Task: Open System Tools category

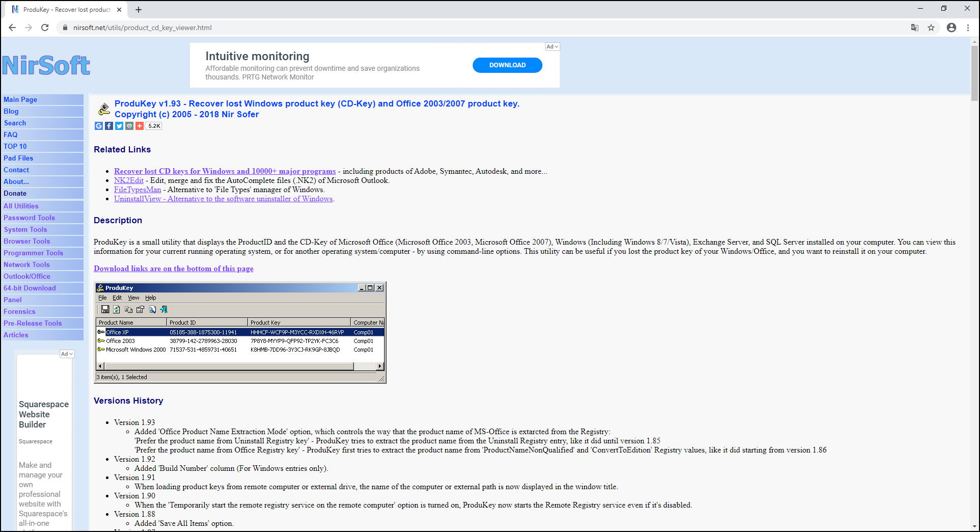Action: (x=42, y=229)
